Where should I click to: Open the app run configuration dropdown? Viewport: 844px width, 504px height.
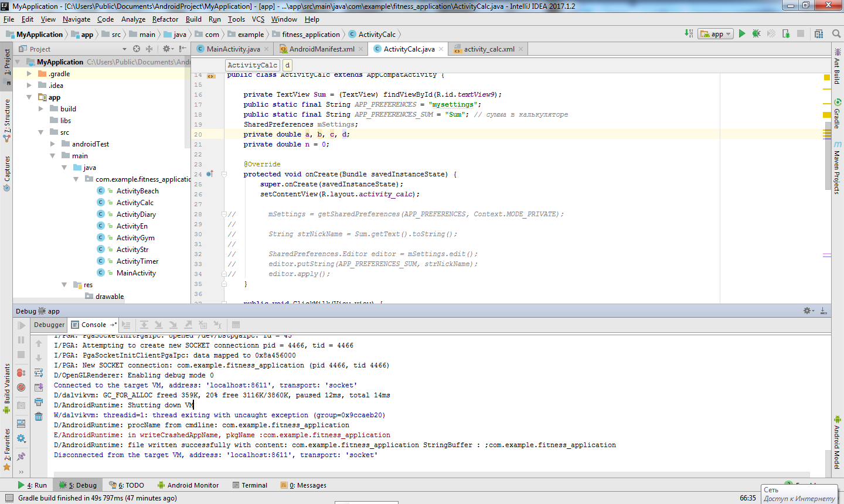point(716,34)
